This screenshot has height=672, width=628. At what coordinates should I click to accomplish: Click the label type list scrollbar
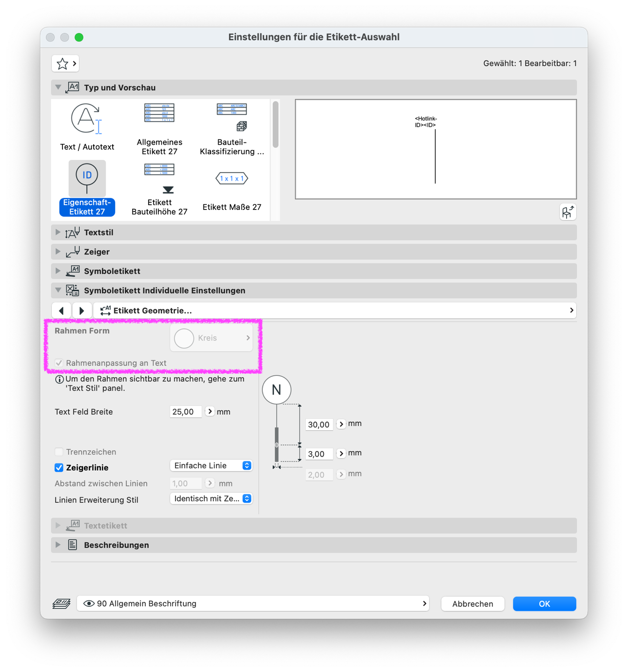pyautogui.click(x=275, y=125)
